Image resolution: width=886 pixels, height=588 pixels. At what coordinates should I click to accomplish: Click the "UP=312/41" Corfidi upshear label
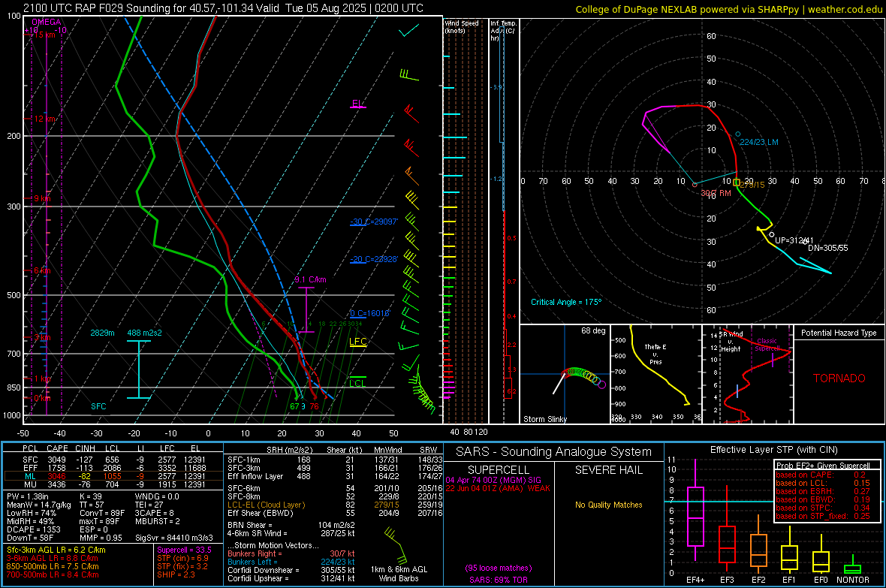pos(794,240)
